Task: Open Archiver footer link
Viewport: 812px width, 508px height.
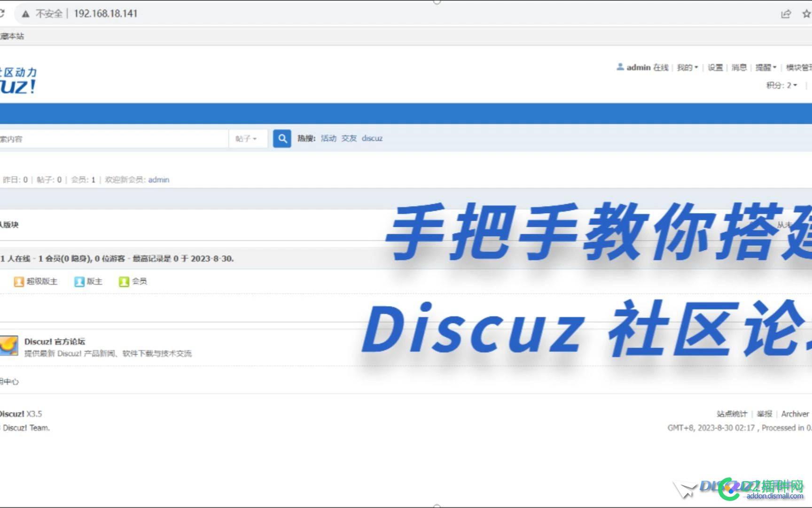Action: [795, 414]
